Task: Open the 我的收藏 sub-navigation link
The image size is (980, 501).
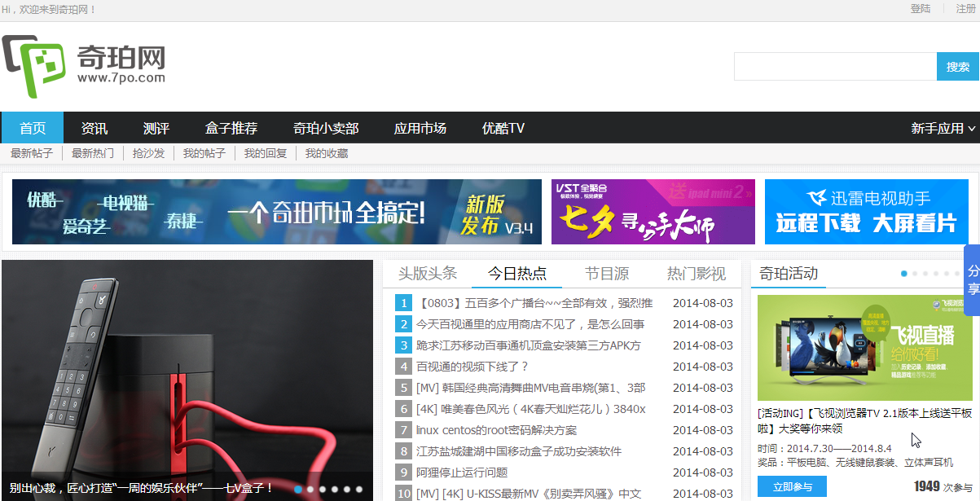Action: click(327, 153)
